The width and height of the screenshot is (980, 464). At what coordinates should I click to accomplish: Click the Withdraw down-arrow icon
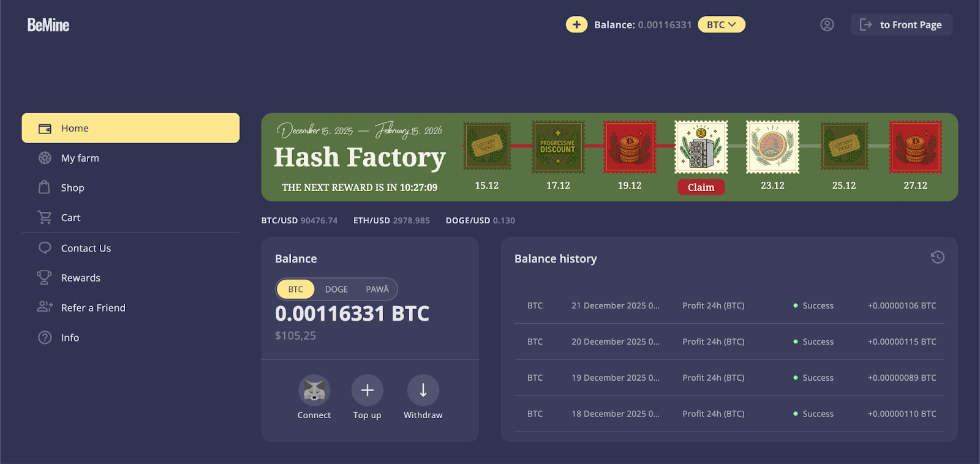[423, 390]
